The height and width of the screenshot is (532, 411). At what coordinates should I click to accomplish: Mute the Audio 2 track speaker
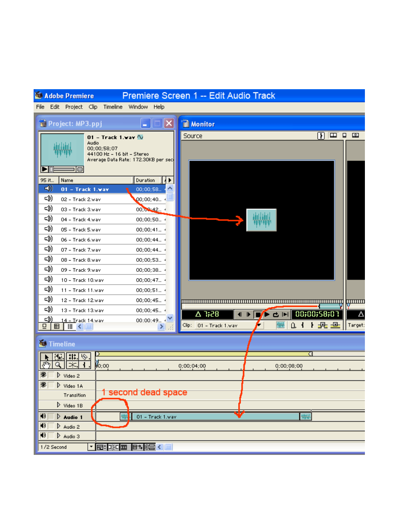43,426
